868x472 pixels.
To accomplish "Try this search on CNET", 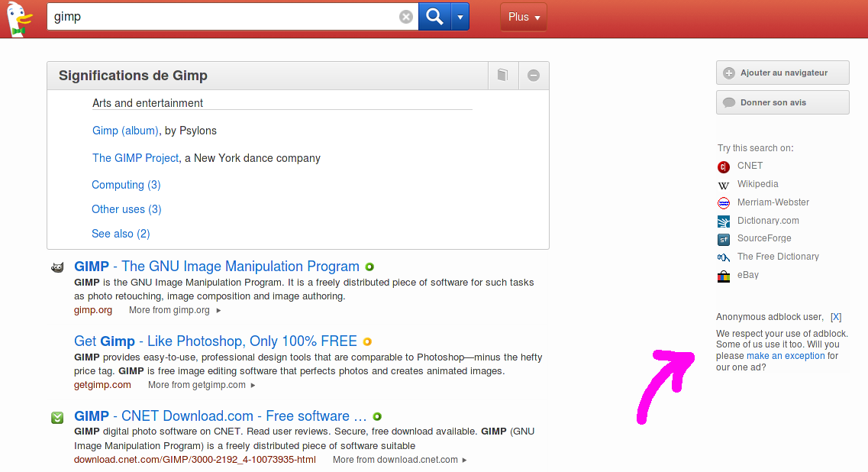I will (750, 166).
